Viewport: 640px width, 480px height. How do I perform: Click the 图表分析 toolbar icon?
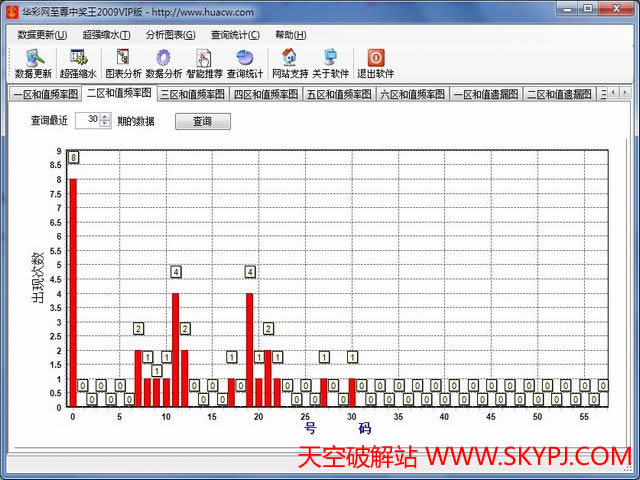pyautogui.click(x=123, y=63)
